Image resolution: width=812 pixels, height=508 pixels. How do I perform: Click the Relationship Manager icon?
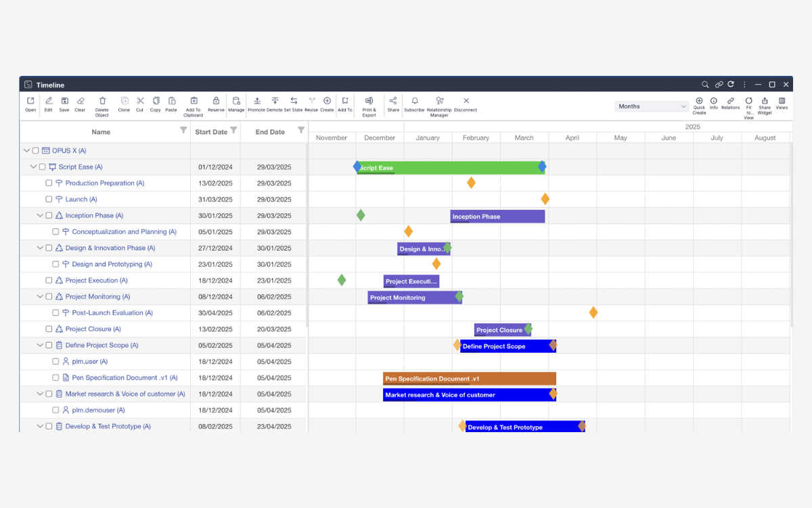click(x=439, y=101)
